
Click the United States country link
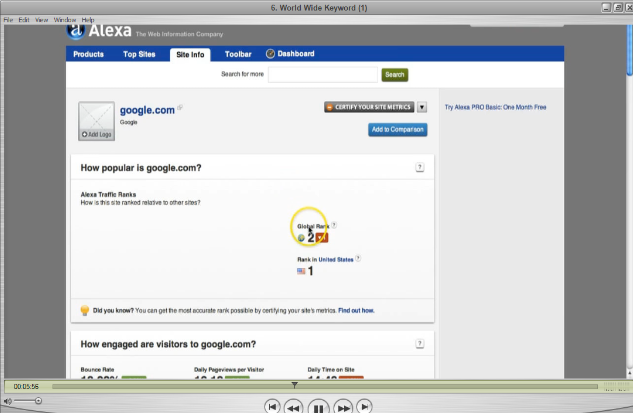pyautogui.click(x=336, y=260)
